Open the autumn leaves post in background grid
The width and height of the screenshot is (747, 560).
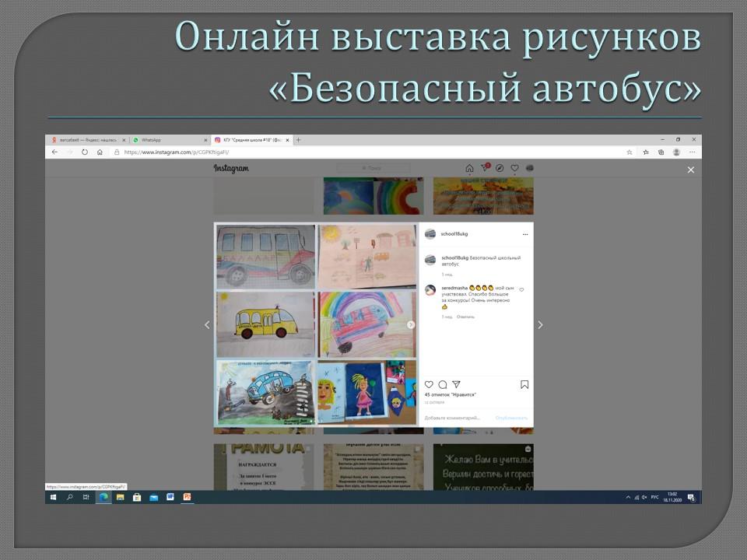click(x=483, y=196)
